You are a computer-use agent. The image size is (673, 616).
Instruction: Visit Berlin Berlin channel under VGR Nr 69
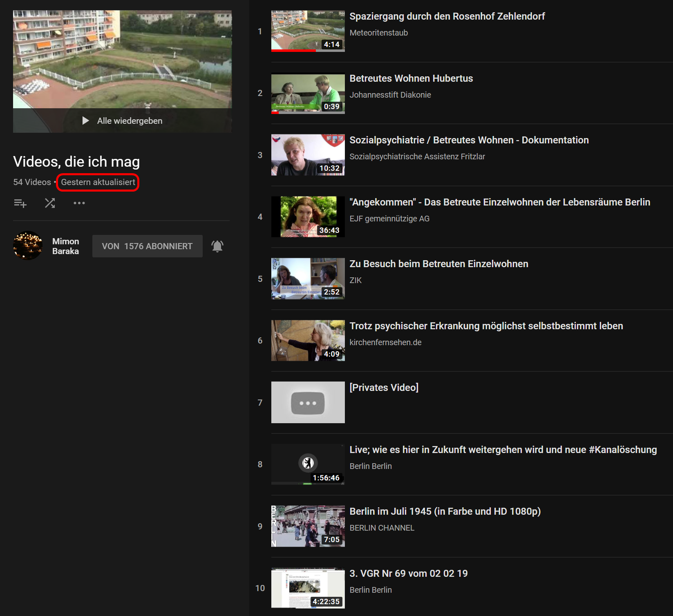[371, 590]
